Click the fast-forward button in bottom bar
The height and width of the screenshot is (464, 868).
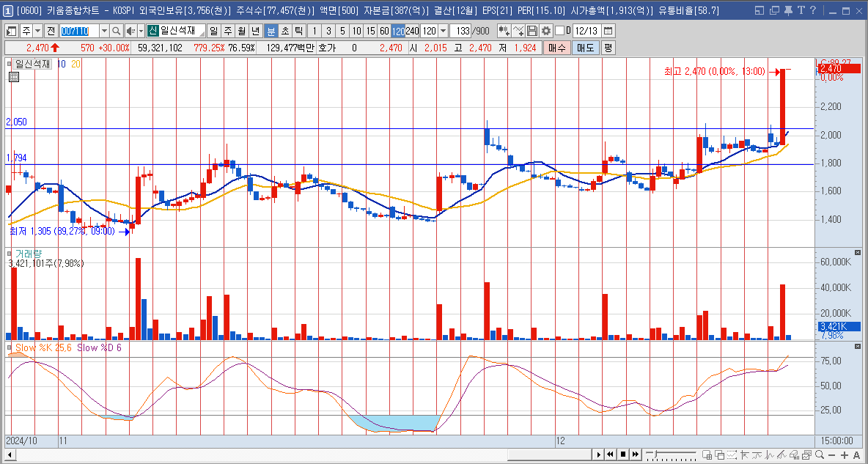(635, 454)
